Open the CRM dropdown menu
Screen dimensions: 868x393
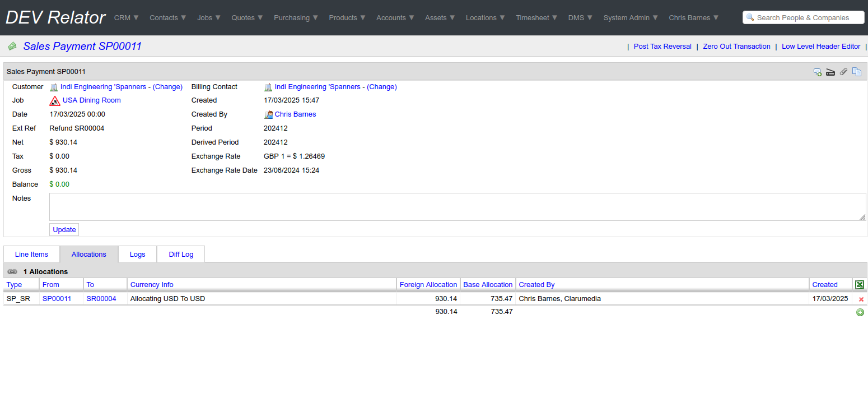[127, 17]
